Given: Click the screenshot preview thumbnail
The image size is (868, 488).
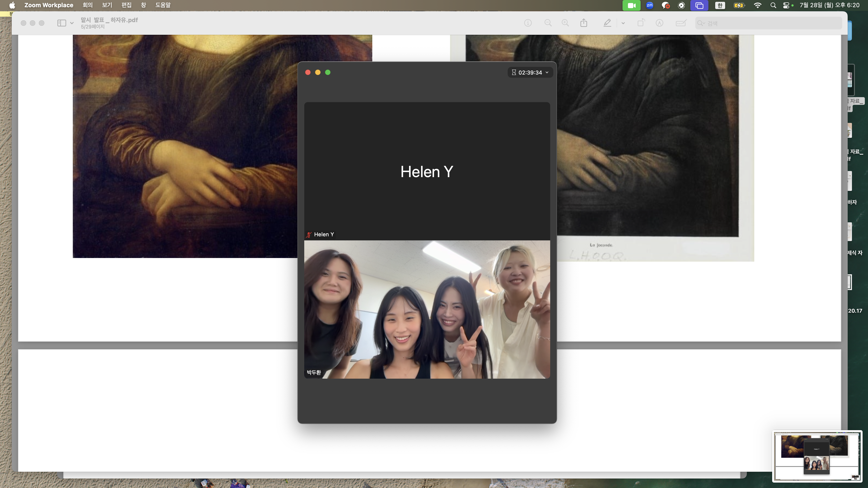Looking at the screenshot, I should pyautogui.click(x=817, y=456).
